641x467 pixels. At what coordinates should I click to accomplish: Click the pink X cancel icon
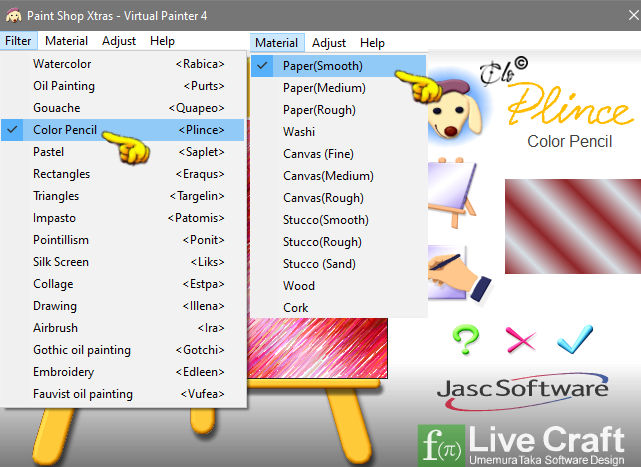click(520, 339)
